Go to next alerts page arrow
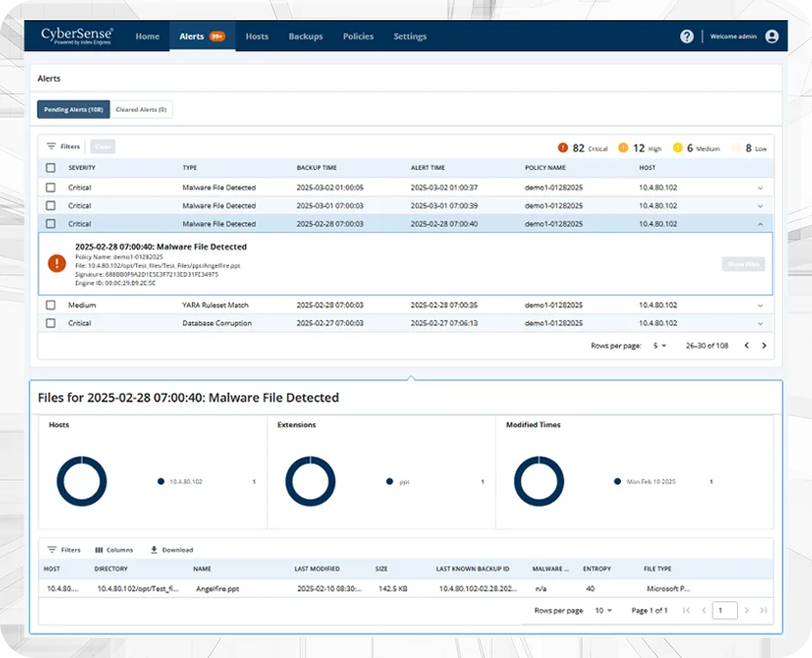Screen dimensions: 812x658 coord(764,345)
